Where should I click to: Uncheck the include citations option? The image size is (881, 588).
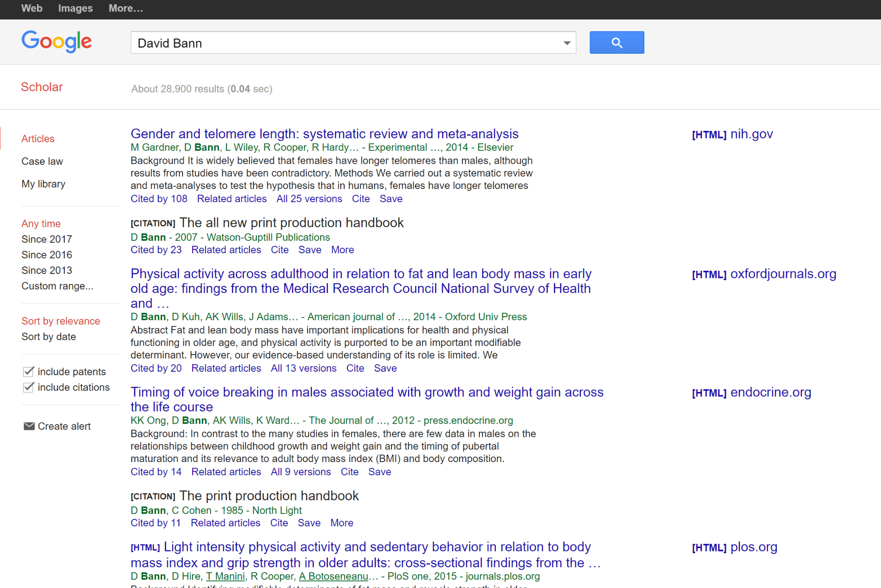coord(28,387)
